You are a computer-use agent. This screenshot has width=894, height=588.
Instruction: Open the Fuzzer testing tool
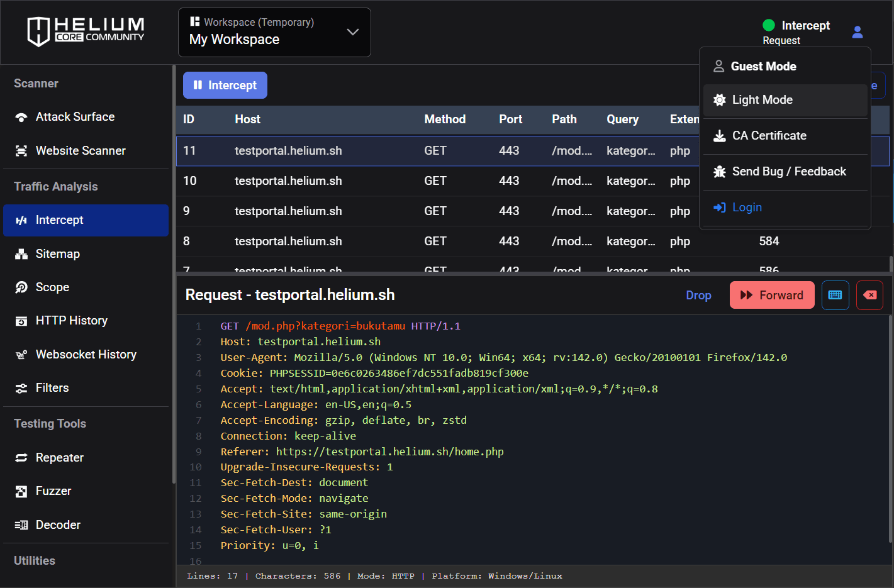pyautogui.click(x=53, y=491)
